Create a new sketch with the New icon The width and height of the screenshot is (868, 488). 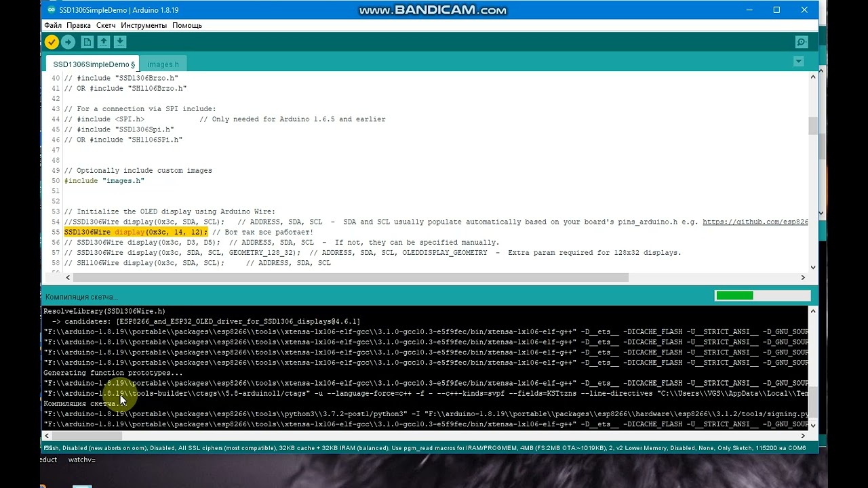tap(87, 42)
